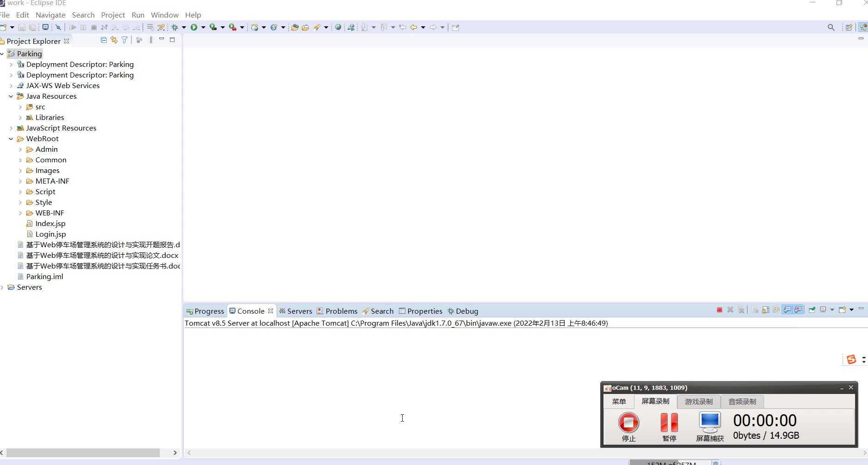Expand the src folder
This screenshot has width=868, height=465.
pos(20,107)
